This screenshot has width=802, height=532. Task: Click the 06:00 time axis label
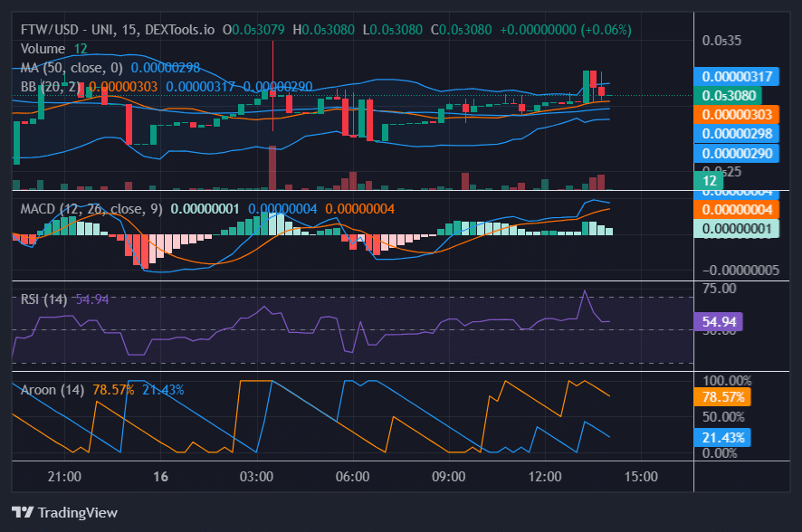click(x=352, y=477)
